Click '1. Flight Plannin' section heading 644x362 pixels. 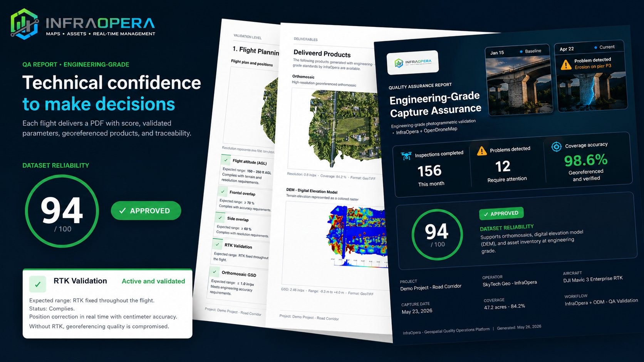[x=256, y=50]
